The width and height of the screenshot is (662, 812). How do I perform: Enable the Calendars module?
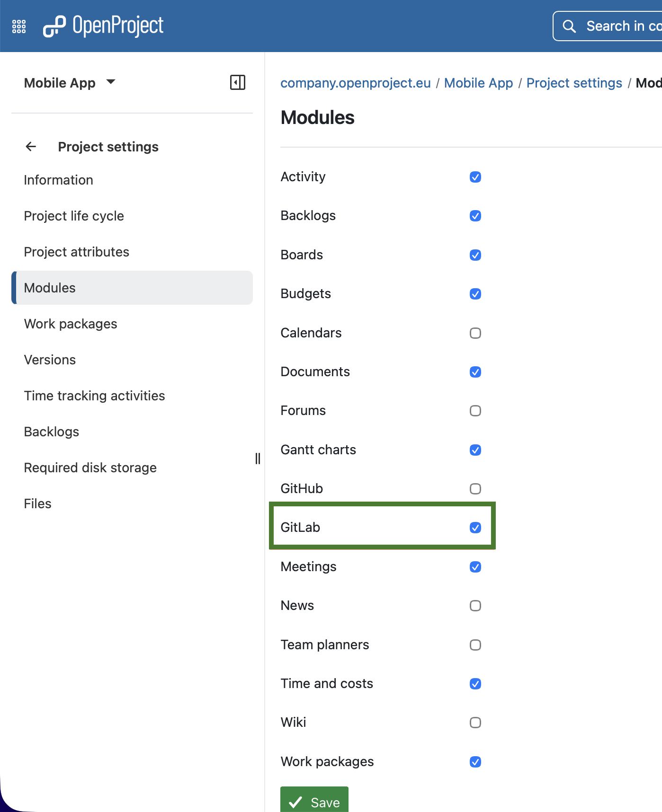tap(475, 333)
